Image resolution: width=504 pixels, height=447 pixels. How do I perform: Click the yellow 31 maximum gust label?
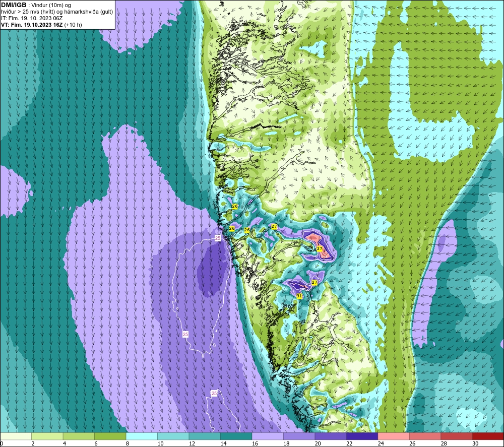299,296
